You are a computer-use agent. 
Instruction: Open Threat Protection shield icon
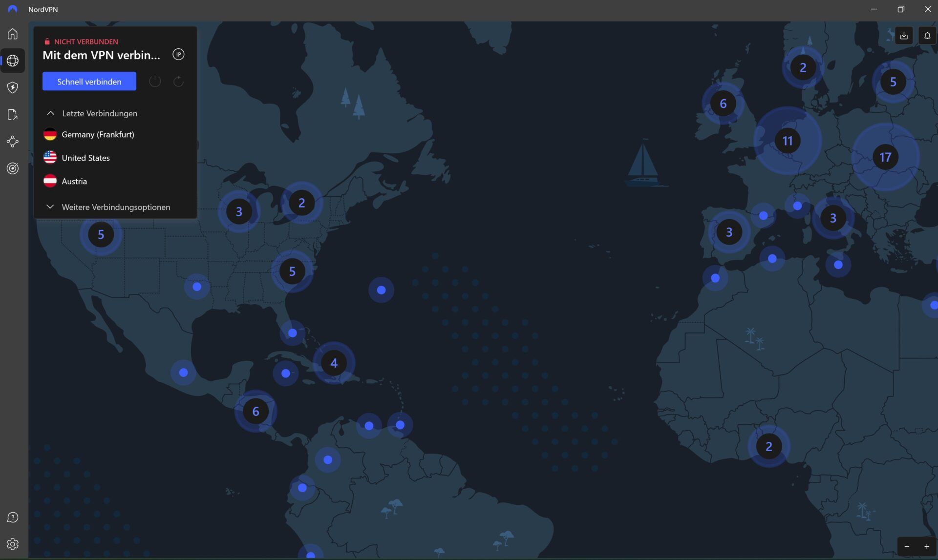[x=13, y=87]
